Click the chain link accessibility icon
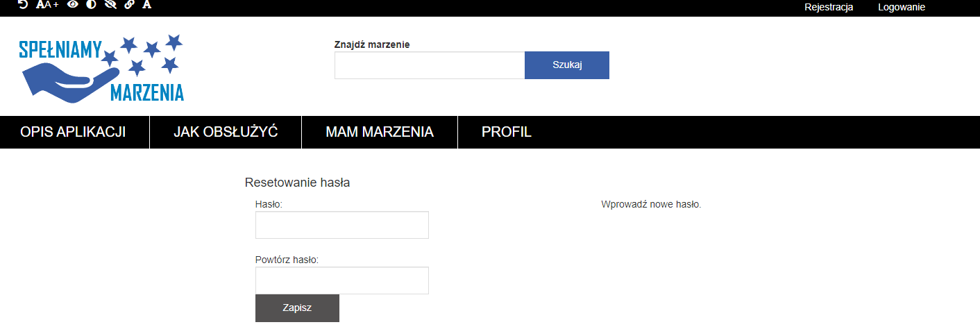This screenshot has height=336, width=980. coord(128,4)
